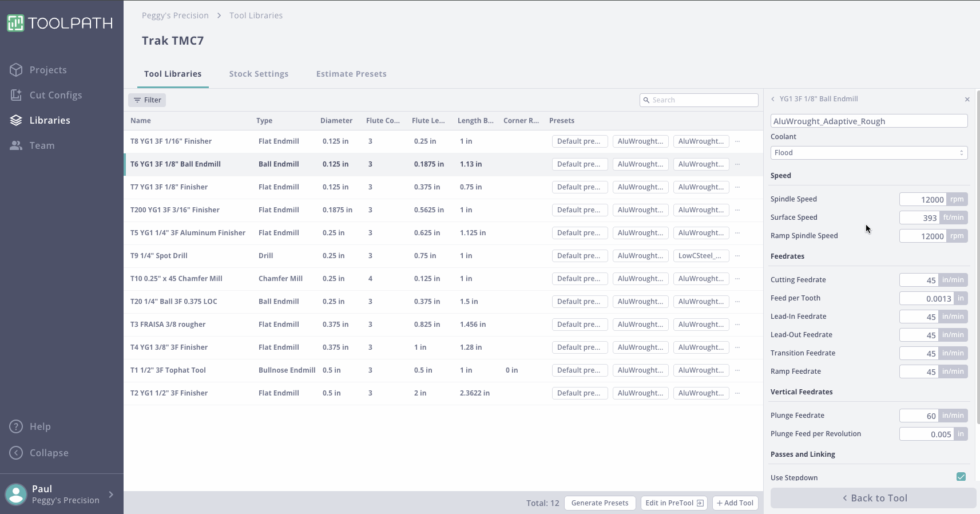This screenshot has height=514, width=980.
Task: Open Default preset for T8 YG1 row
Action: (x=580, y=141)
